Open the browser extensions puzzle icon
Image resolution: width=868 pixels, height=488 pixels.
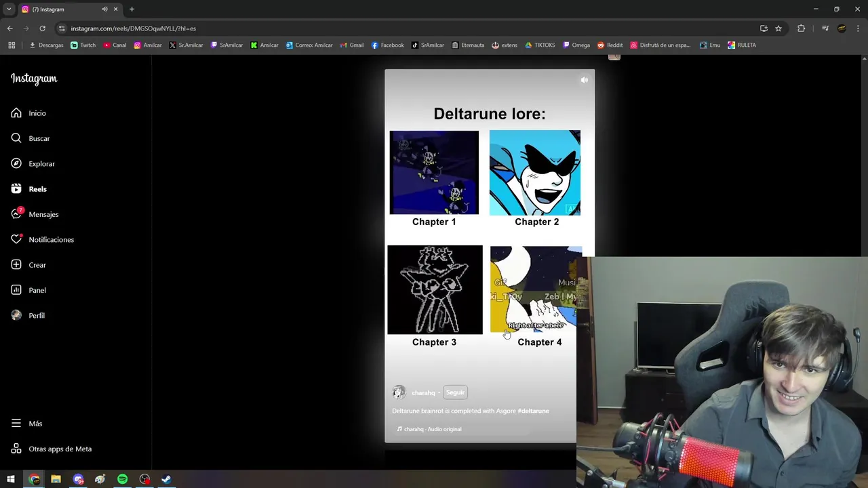(801, 28)
